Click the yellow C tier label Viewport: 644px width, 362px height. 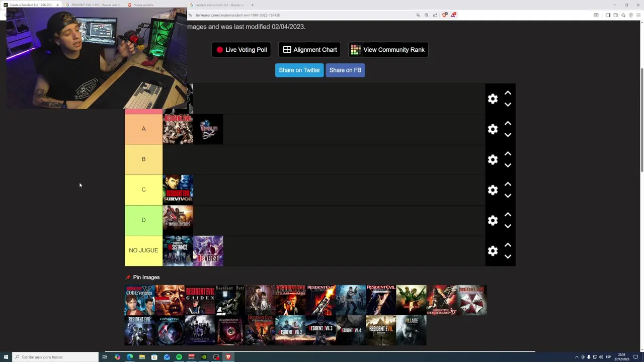coord(143,190)
